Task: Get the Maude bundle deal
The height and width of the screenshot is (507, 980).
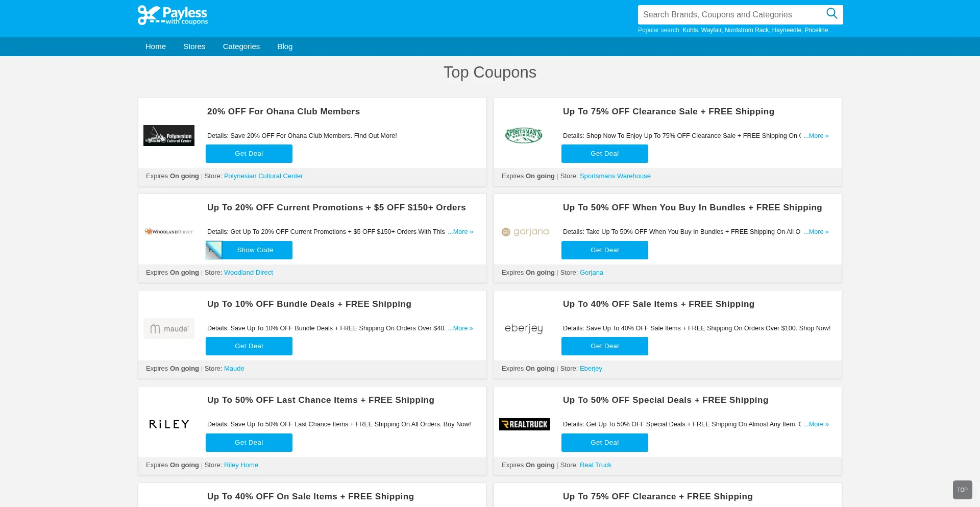Action: coord(249,346)
